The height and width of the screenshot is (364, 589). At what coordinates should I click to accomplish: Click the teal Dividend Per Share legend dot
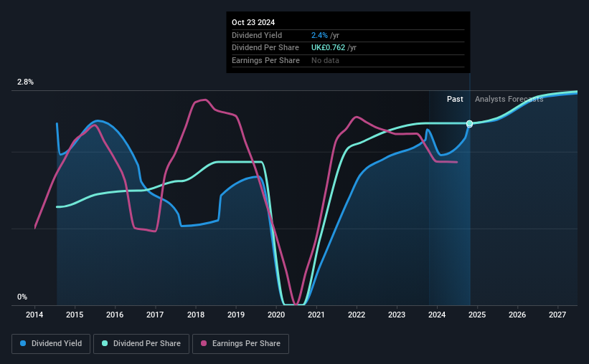pyautogui.click(x=105, y=343)
